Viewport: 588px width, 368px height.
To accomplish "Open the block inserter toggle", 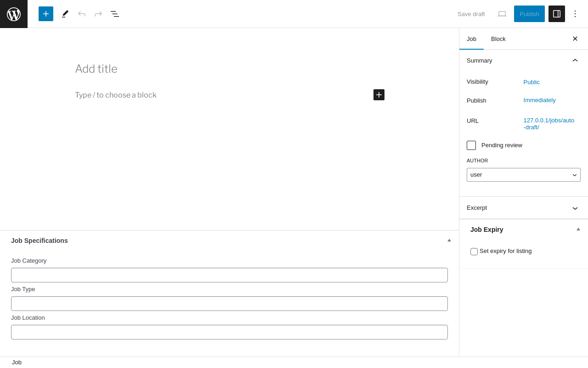I will click(x=46, y=14).
